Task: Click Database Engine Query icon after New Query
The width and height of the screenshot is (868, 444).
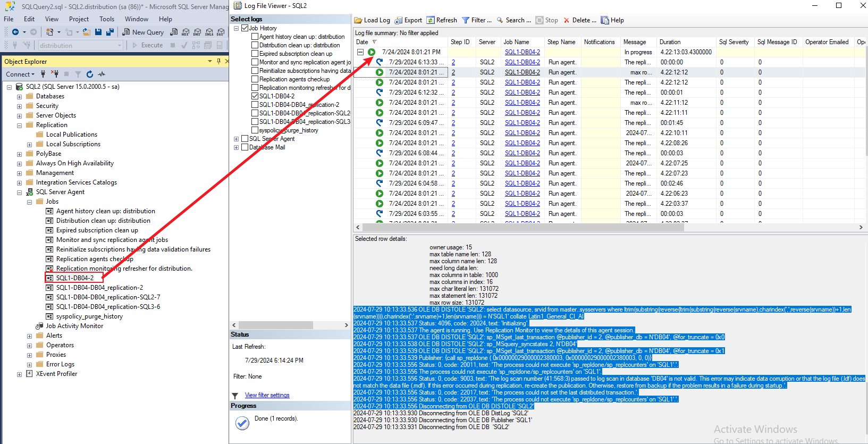Action: pos(174,32)
